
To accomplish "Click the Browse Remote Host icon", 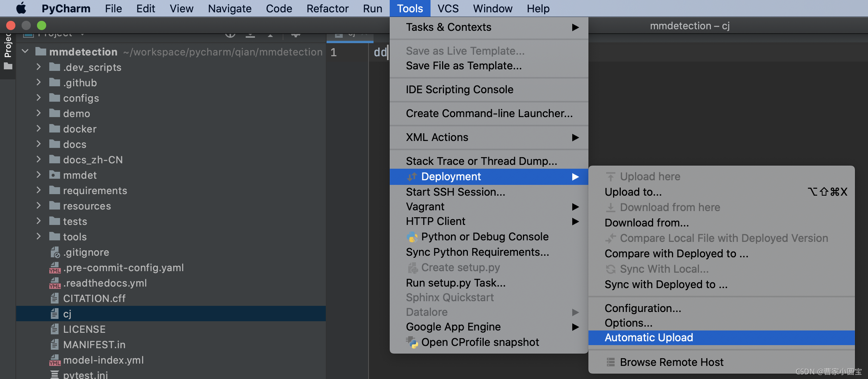I will point(610,362).
